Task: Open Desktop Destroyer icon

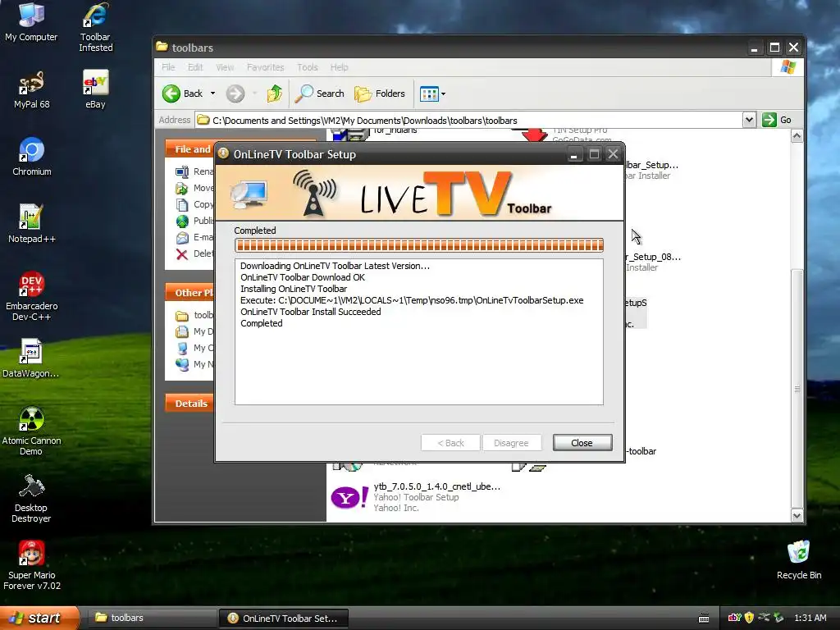Action: tap(31, 498)
